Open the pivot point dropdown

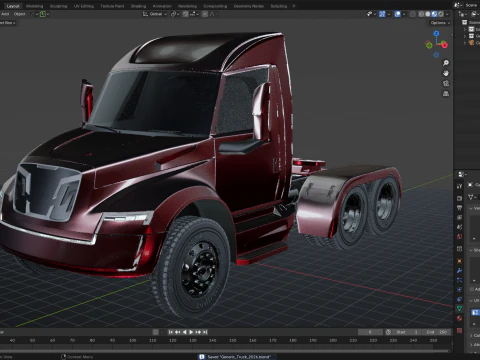(x=175, y=14)
